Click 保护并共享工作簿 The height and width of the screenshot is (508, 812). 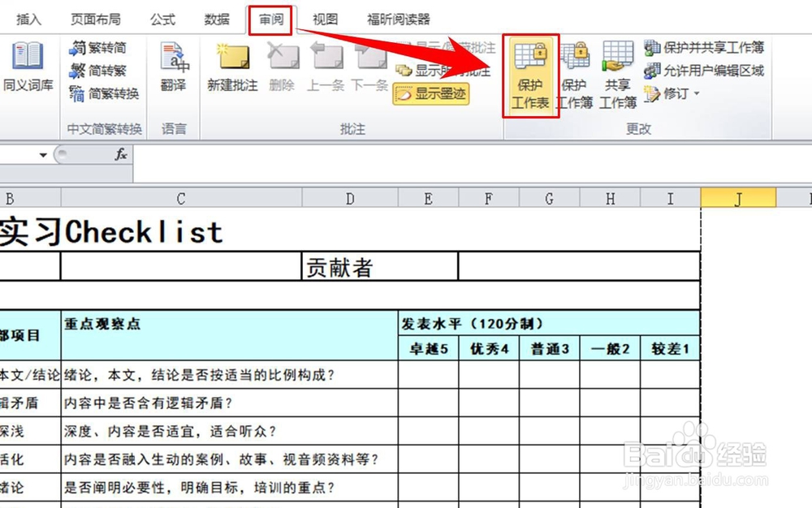tap(705, 49)
